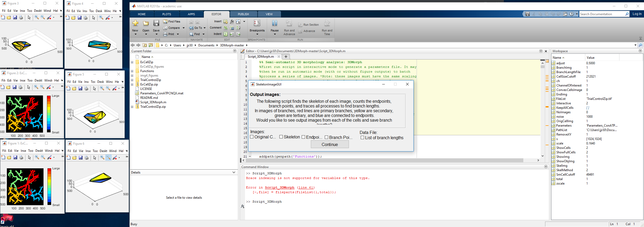This screenshot has height=227, width=644.
Task: Switch to the HOME tab
Action: point(142,14)
